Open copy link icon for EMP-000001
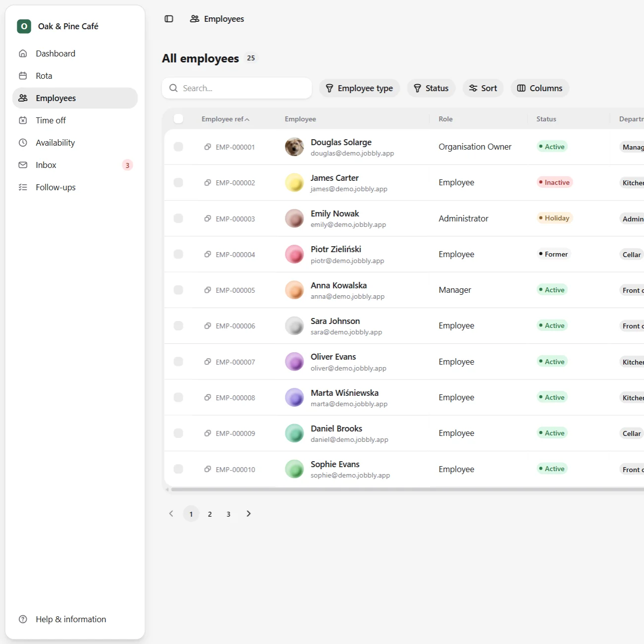The height and width of the screenshot is (644, 644). point(208,147)
